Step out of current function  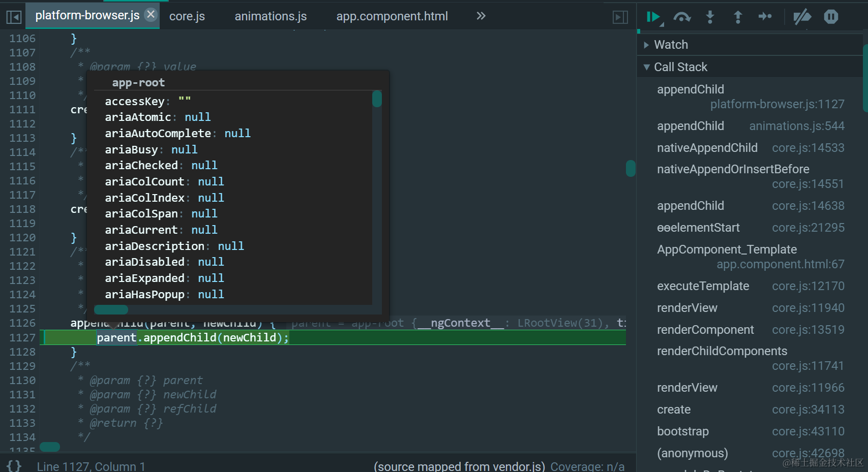738,17
